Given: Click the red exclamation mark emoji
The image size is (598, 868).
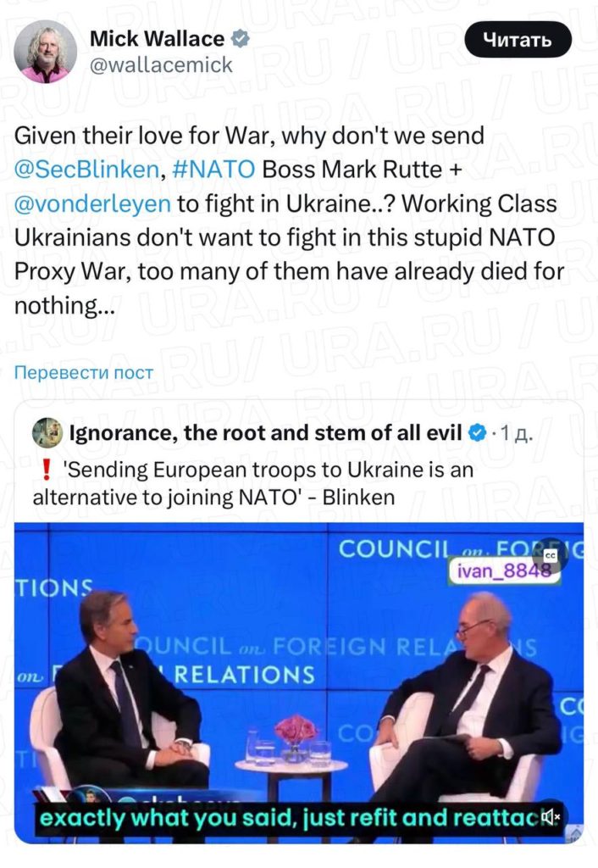Looking at the screenshot, I should (x=47, y=470).
